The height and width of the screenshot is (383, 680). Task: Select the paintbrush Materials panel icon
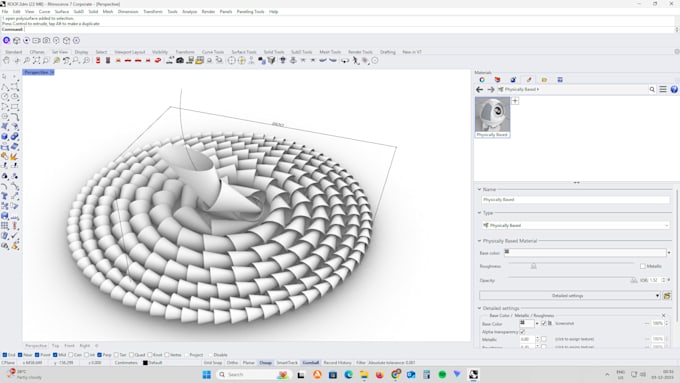coord(529,79)
